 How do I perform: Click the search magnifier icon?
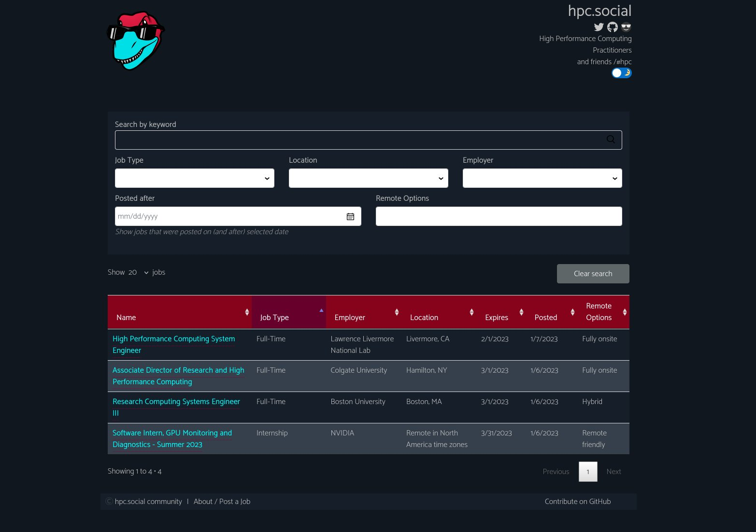click(611, 140)
